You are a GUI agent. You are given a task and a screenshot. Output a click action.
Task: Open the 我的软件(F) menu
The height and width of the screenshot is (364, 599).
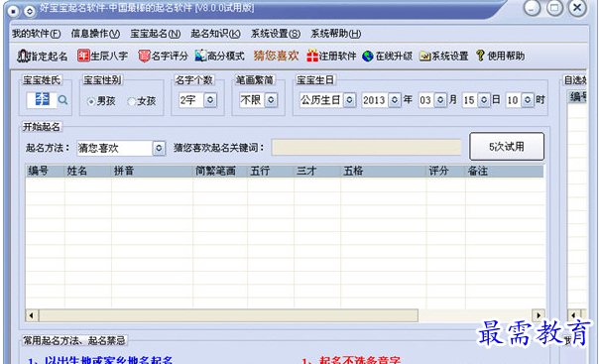pos(37,34)
